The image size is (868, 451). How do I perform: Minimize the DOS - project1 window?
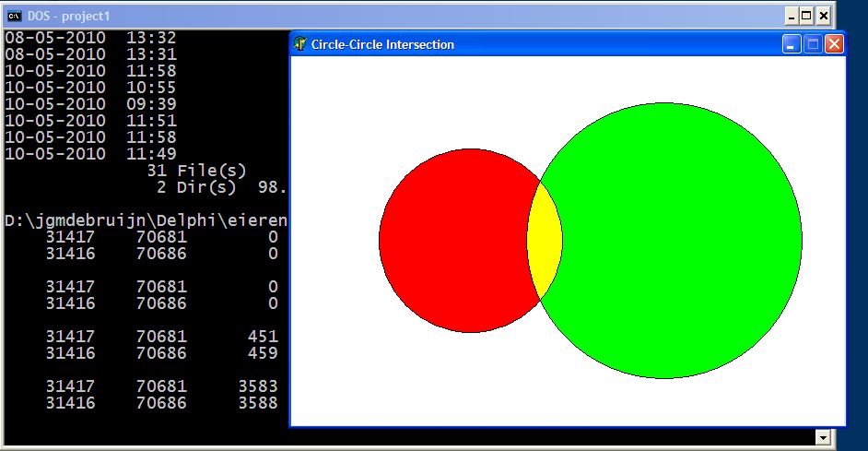pos(791,16)
